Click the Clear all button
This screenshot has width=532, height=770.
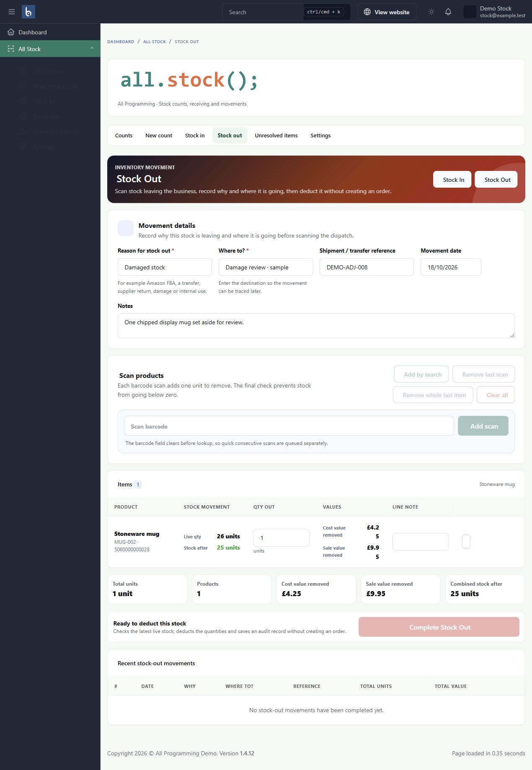(x=496, y=395)
